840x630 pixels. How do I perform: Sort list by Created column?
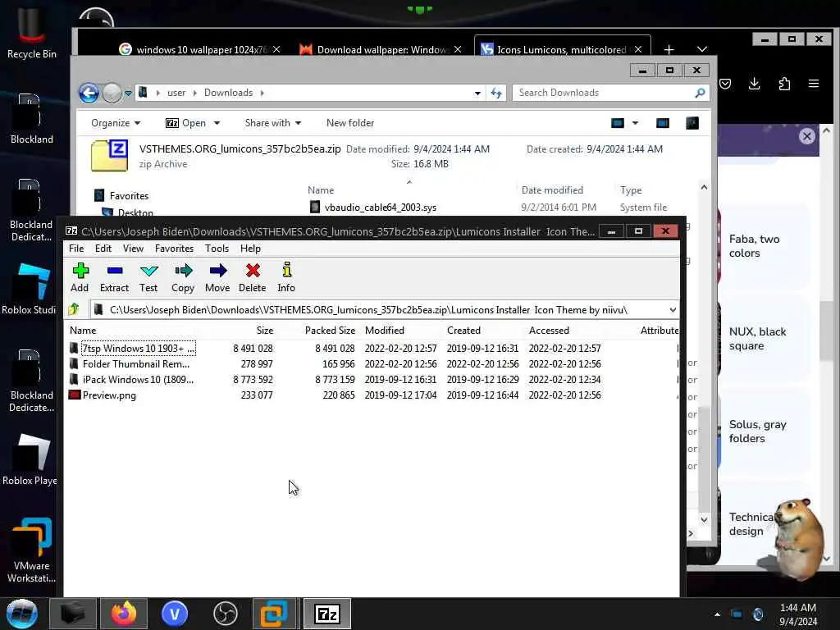pyautogui.click(x=464, y=331)
